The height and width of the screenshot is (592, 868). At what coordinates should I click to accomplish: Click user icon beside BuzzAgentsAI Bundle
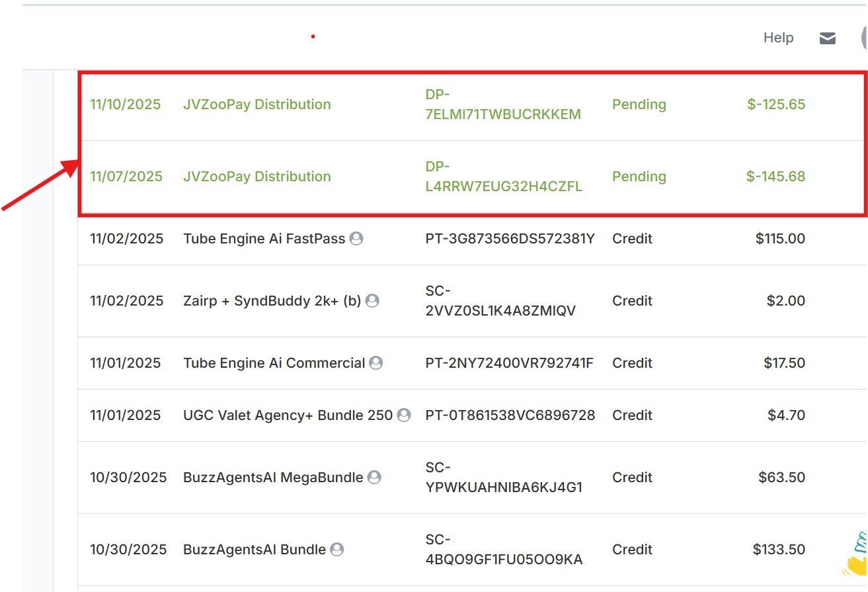coord(337,550)
